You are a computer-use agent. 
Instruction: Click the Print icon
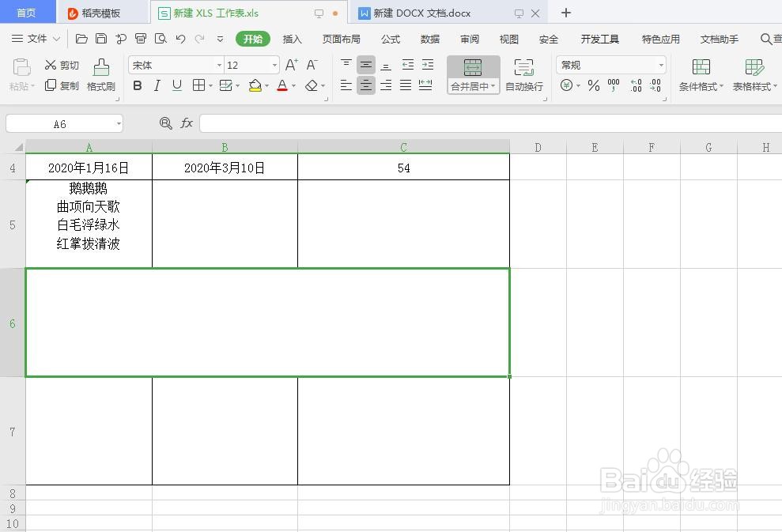coord(141,39)
